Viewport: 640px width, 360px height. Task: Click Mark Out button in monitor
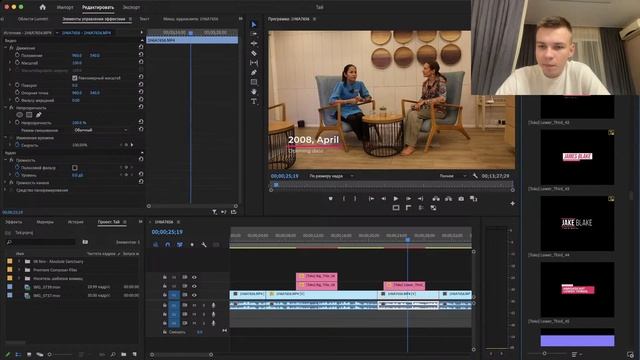tap(355, 199)
